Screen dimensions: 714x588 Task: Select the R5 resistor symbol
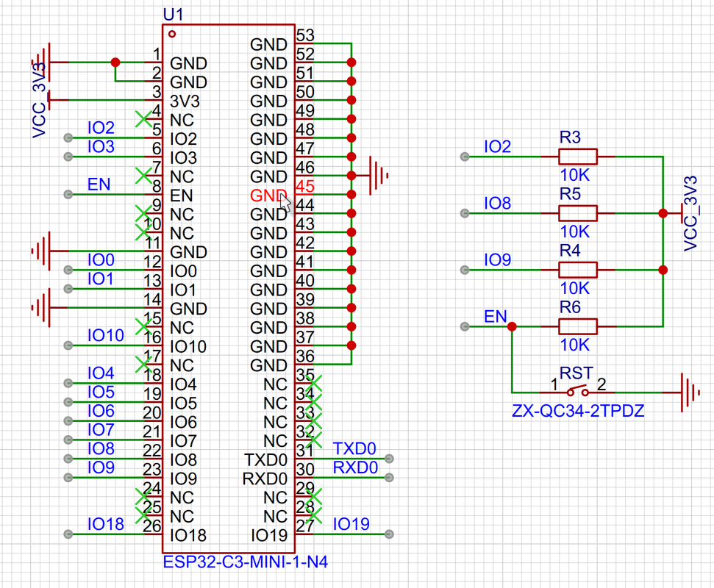pos(577,213)
